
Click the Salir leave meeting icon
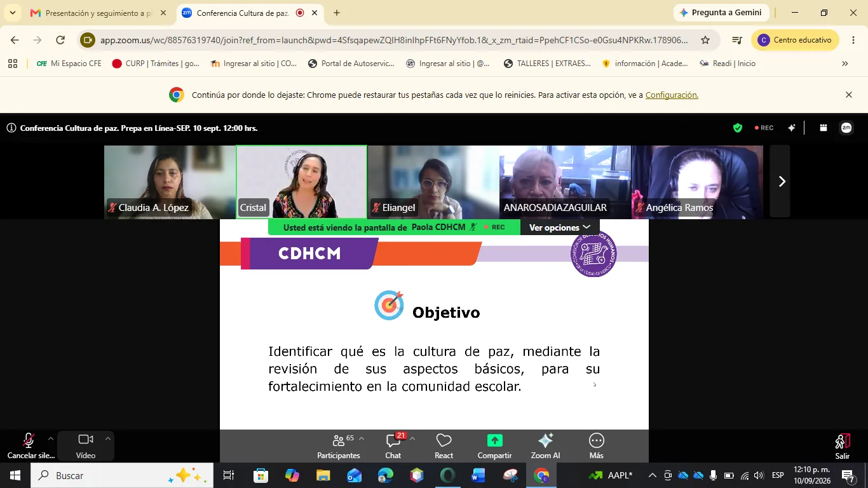(842, 441)
